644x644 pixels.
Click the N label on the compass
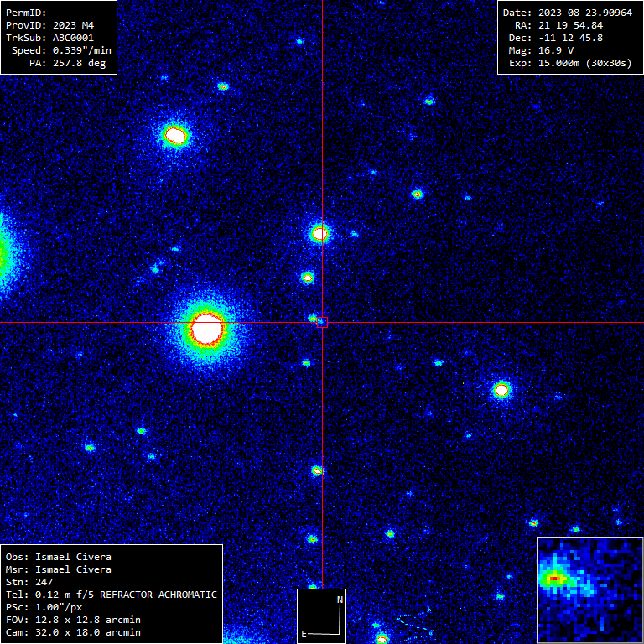(340, 600)
